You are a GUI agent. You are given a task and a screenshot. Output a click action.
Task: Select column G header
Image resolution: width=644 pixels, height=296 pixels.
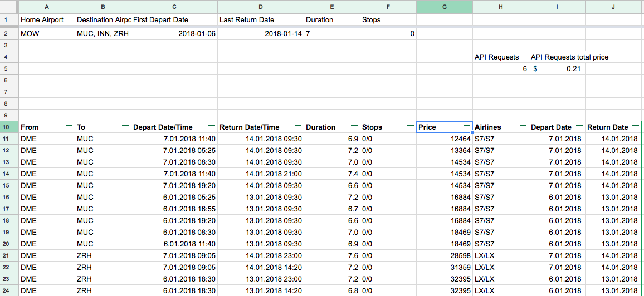(x=445, y=7)
